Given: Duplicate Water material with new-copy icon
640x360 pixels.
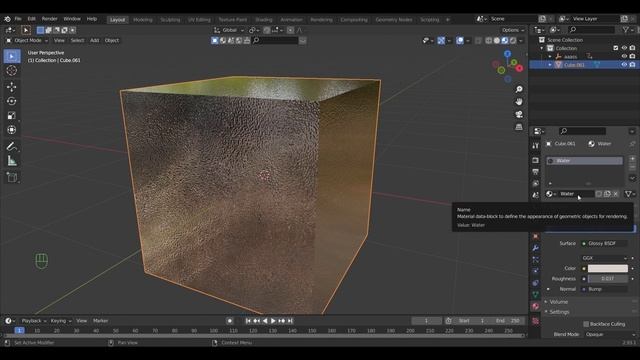Looking at the screenshot, I should pos(607,194).
